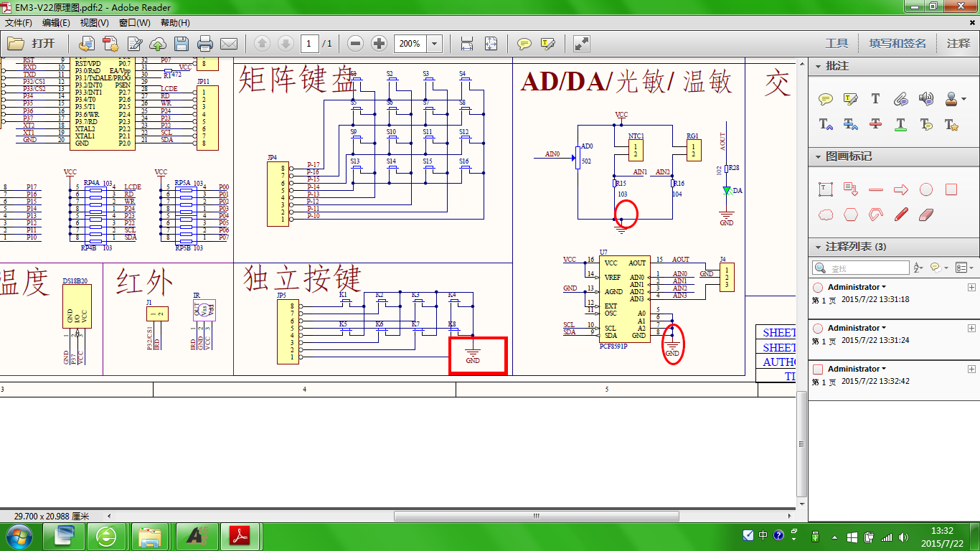Click the comment search 查找 field
Image resolution: width=980 pixels, height=551 pixels.
click(860, 268)
